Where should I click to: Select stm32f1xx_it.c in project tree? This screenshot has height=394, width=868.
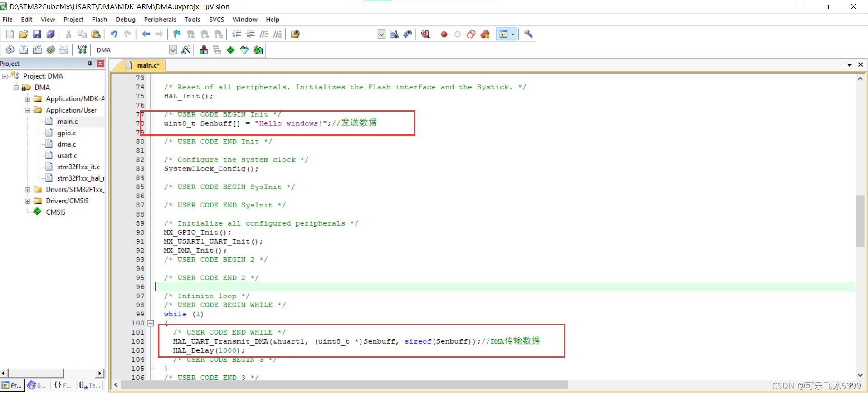tap(78, 167)
